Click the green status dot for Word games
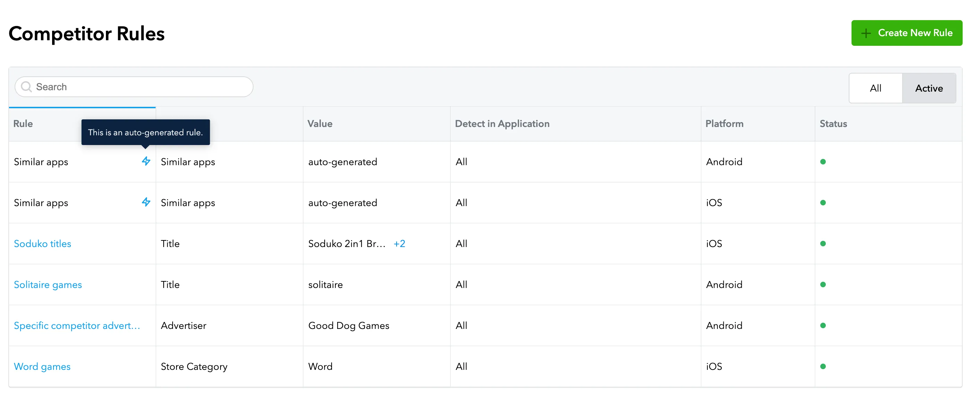 823,366
